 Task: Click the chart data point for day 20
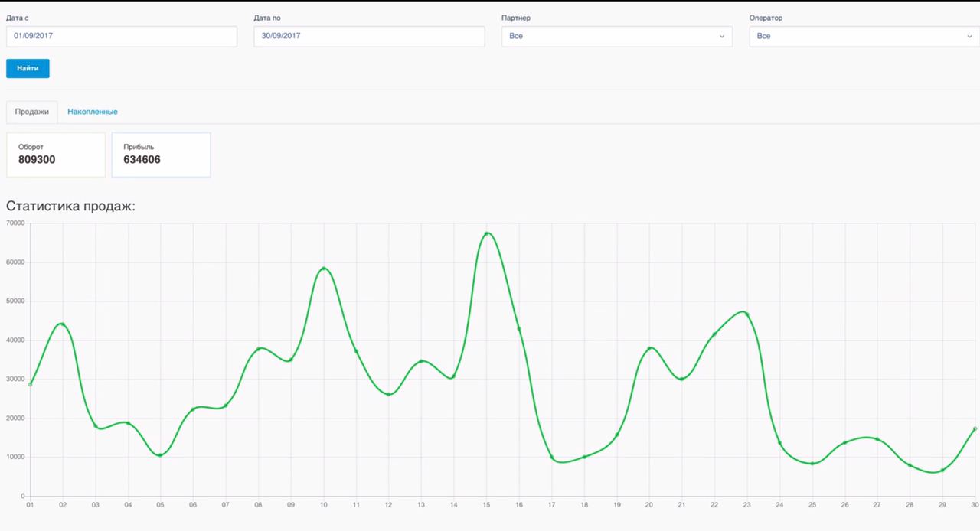(649, 348)
